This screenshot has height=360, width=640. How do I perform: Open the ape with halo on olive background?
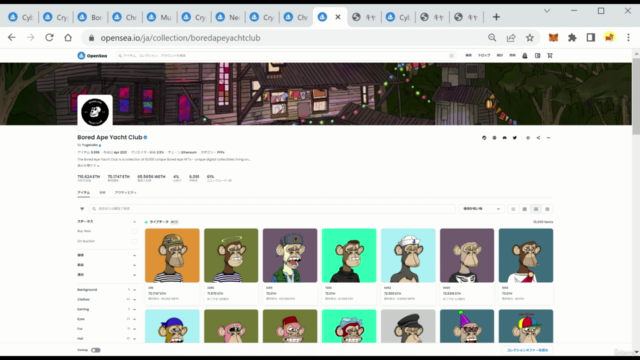click(x=231, y=256)
